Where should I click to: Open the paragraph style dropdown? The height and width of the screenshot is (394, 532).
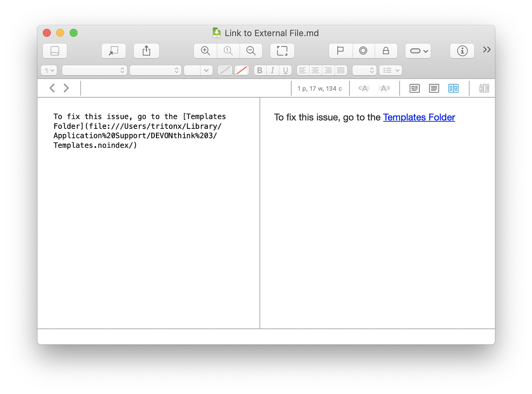[x=48, y=70]
